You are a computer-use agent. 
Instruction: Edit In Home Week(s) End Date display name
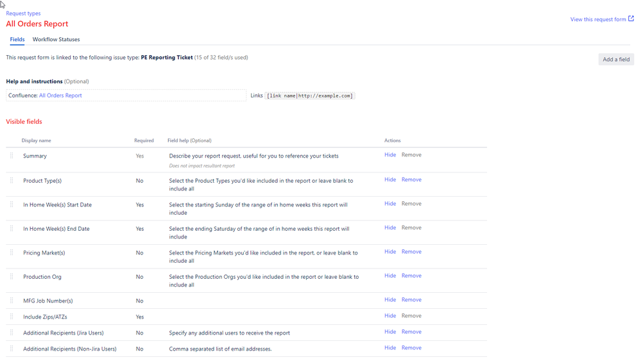[x=56, y=229]
